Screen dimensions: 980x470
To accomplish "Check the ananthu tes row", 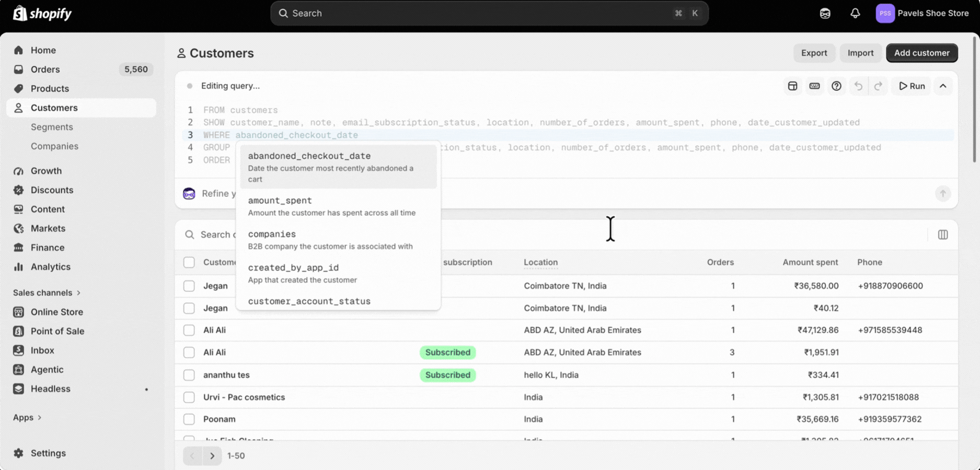I will 189,375.
